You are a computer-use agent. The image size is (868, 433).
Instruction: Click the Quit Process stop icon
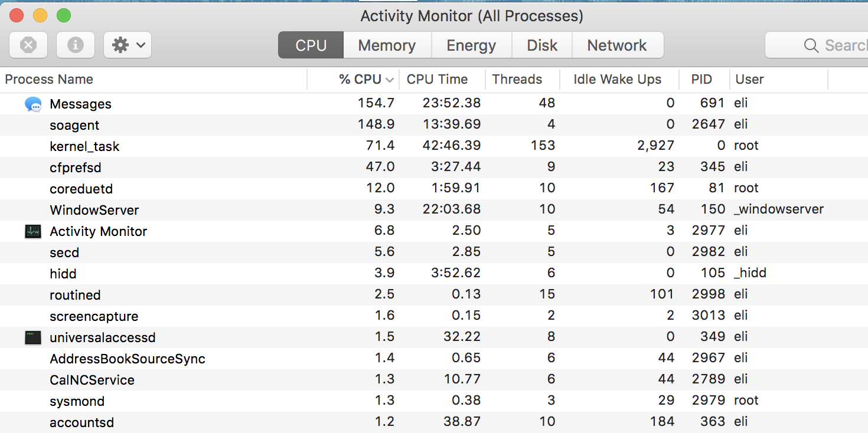coord(28,45)
